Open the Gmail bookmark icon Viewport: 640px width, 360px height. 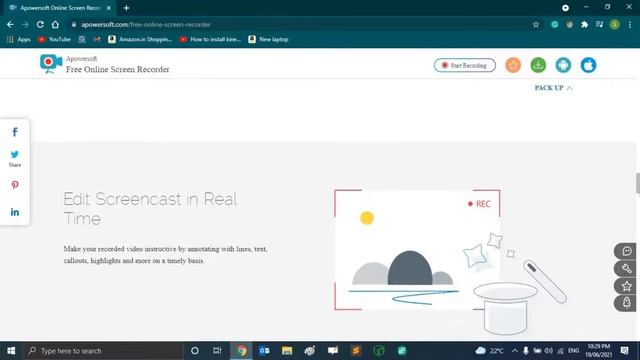click(97, 39)
